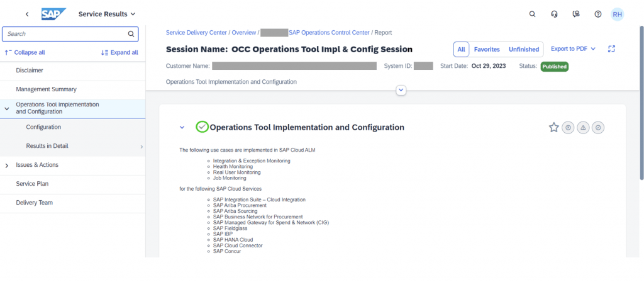Click the arrow next to Results in Detail
Image resolution: width=644 pixels, height=282 pixels.
point(142,146)
